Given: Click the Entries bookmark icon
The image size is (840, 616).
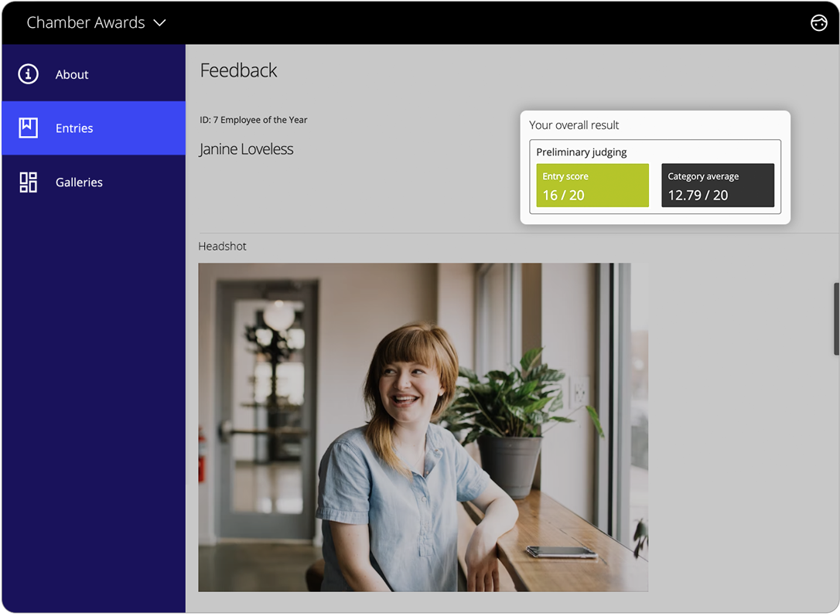Looking at the screenshot, I should click(x=29, y=128).
